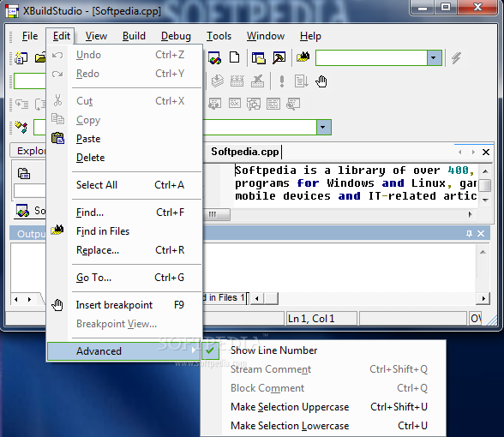Close the Softpedia.cpp document tab
The image size is (504, 437).
486,152
